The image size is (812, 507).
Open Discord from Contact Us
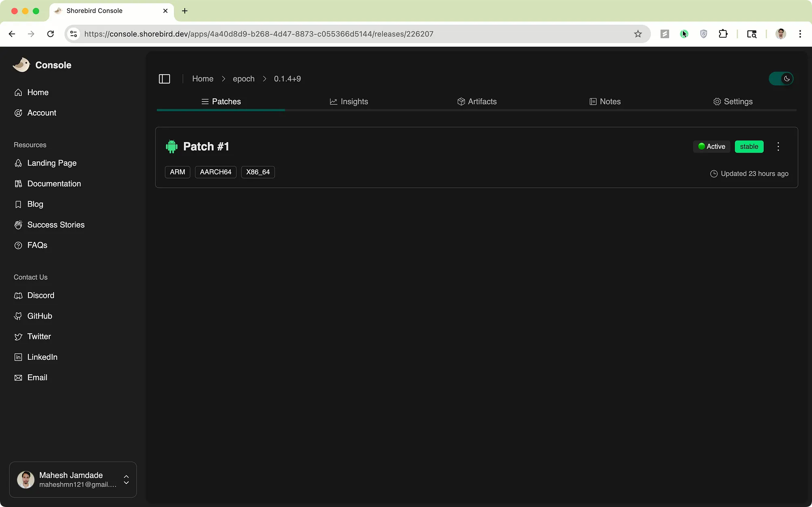(x=40, y=296)
